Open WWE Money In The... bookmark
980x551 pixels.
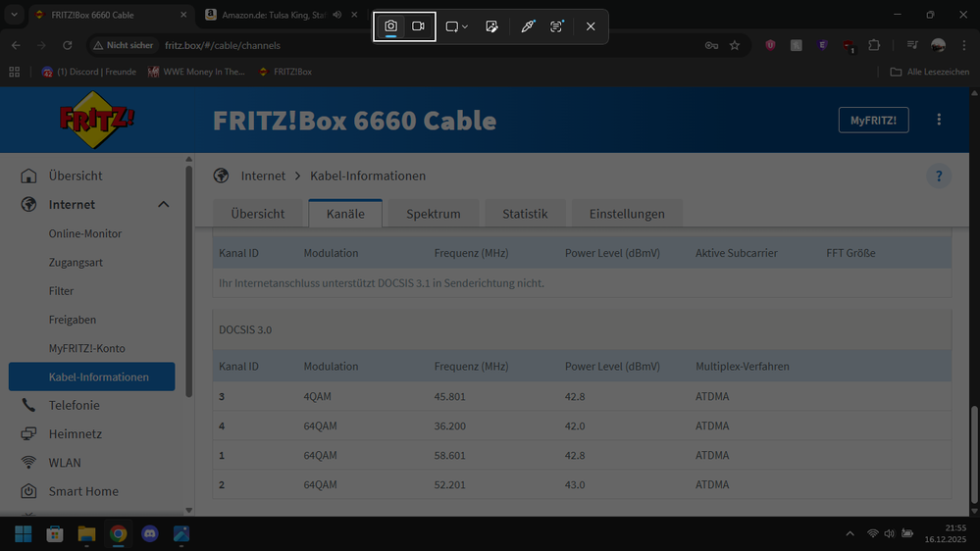click(x=196, y=72)
